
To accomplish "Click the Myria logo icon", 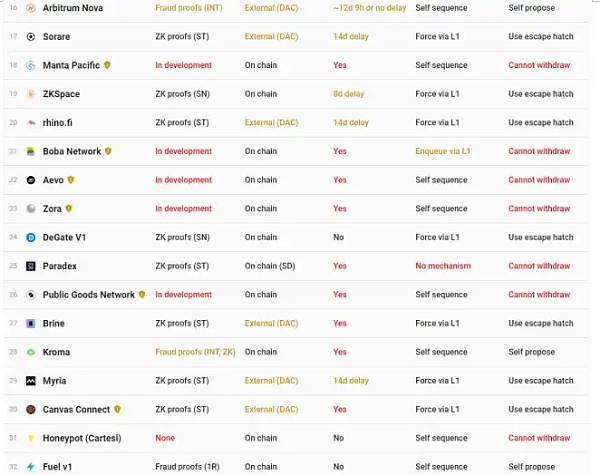I will tap(31, 381).
